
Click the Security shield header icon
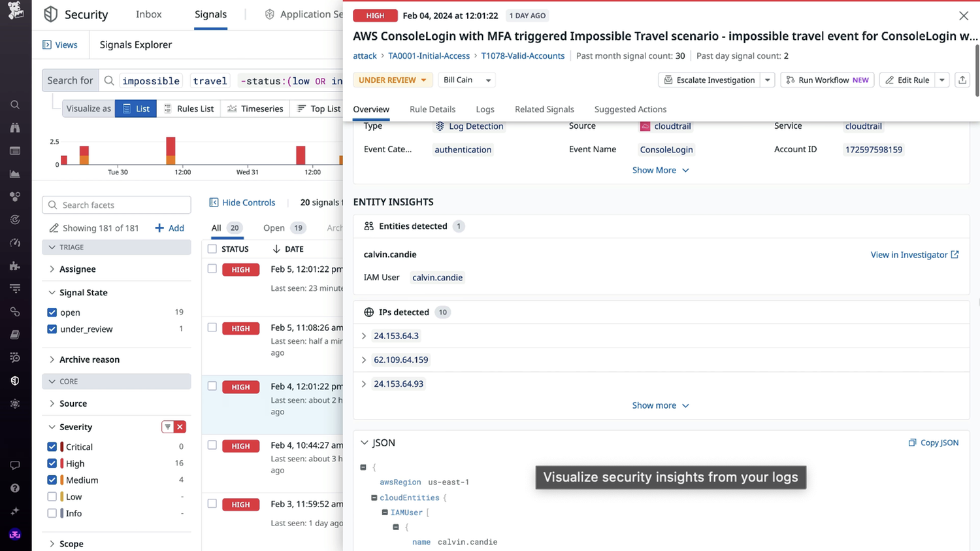tap(50, 14)
